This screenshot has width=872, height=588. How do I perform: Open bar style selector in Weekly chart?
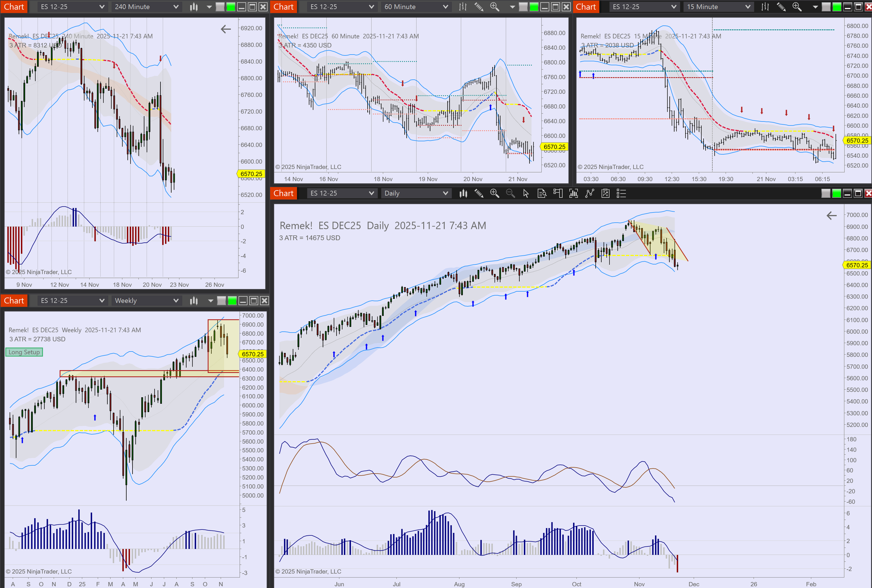(194, 301)
